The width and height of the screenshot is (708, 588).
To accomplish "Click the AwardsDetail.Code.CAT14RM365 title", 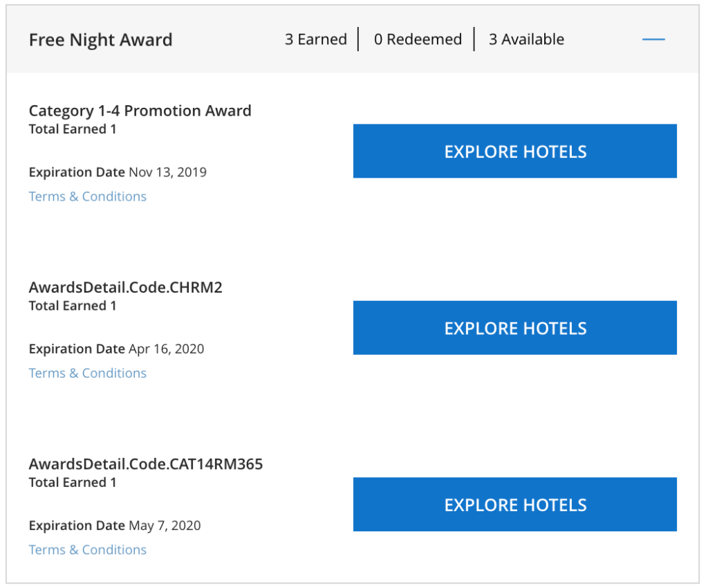I will tap(145, 463).
